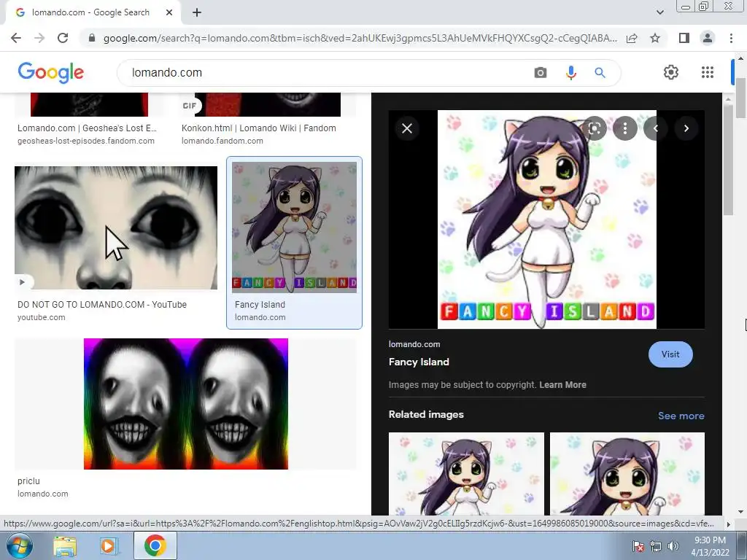
Task: Select the second related cat-girl image
Action: [x=627, y=474]
